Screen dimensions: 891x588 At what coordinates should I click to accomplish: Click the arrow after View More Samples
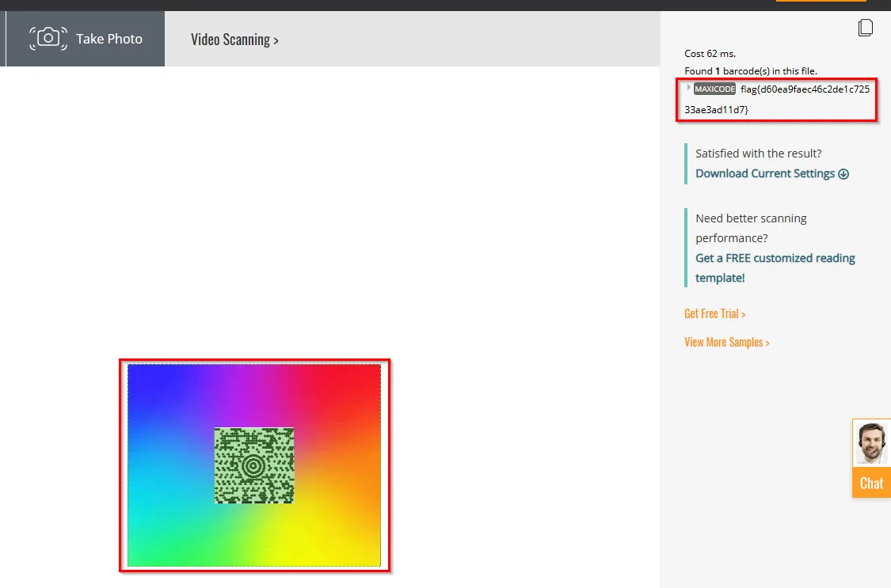[767, 343]
